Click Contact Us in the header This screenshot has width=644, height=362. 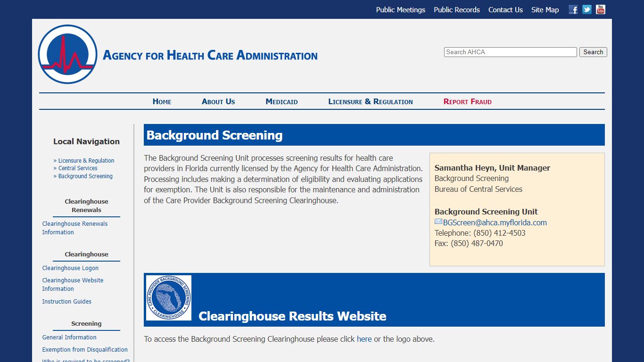point(505,9)
